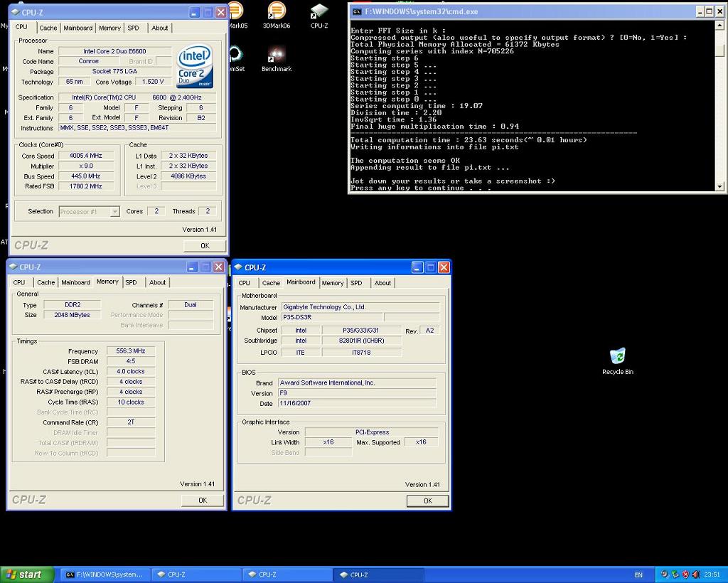The width and height of the screenshot is (728, 583).
Task: Open the Recycle Bin icon
Action: 618,361
